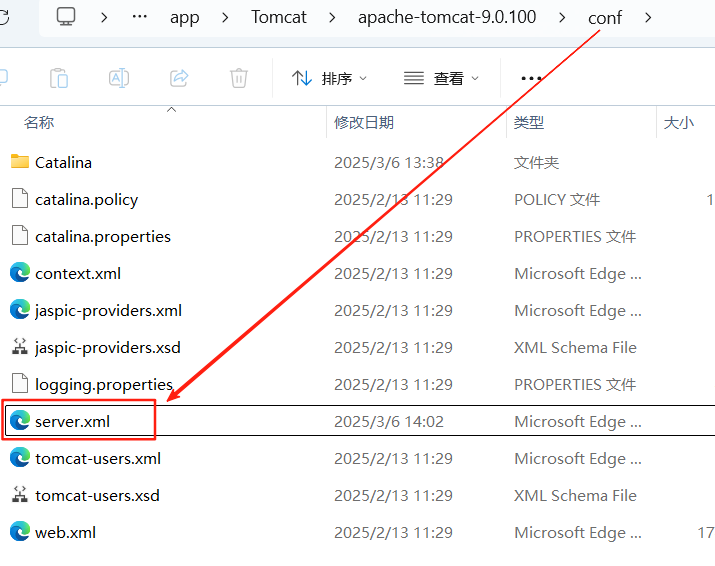Sort by the 类型 column header
715x566 pixels.
[529, 122]
